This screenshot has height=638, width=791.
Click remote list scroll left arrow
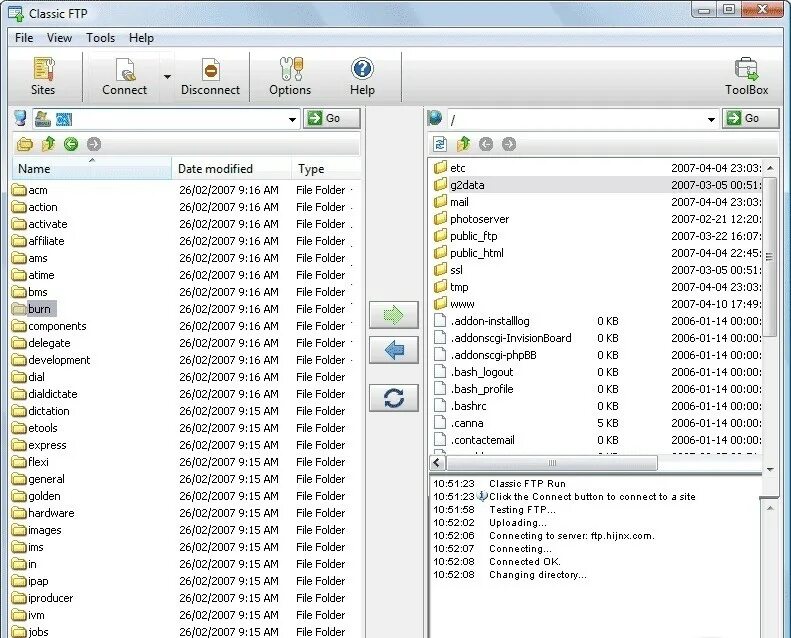(x=437, y=463)
